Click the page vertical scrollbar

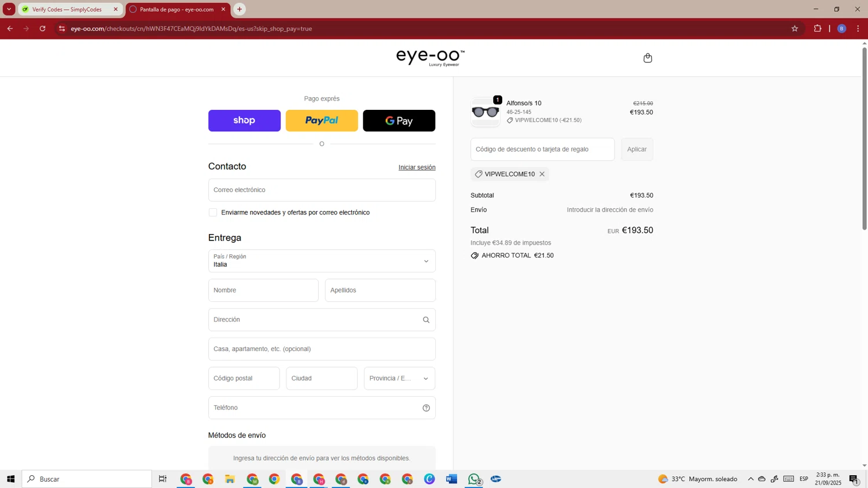click(x=865, y=139)
